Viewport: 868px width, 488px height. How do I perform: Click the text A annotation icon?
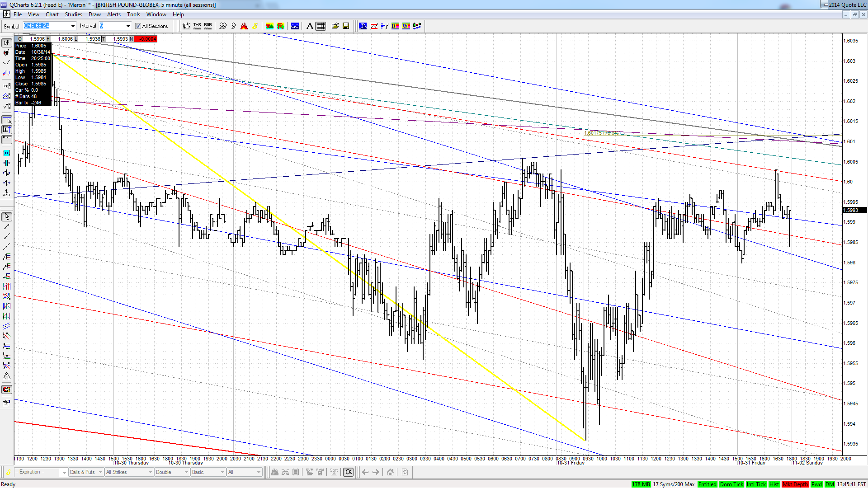[310, 26]
